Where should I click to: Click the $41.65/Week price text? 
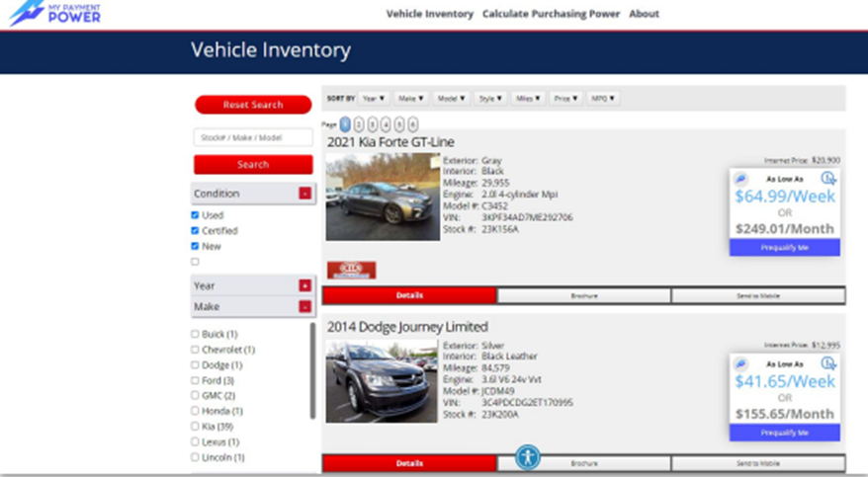click(x=784, y=381)
